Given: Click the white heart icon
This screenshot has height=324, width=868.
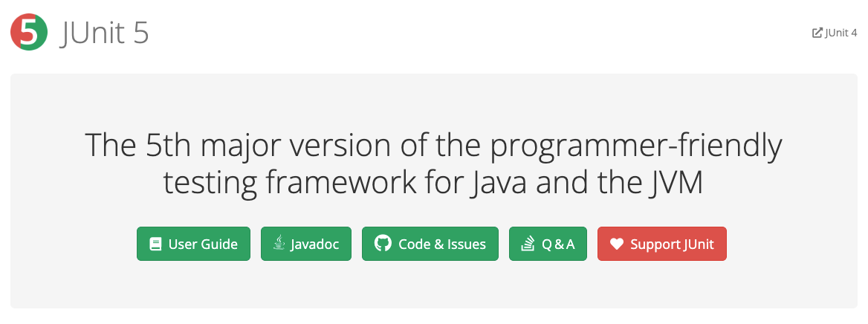Looking at the screenshot, I should (x=617, y=244).
